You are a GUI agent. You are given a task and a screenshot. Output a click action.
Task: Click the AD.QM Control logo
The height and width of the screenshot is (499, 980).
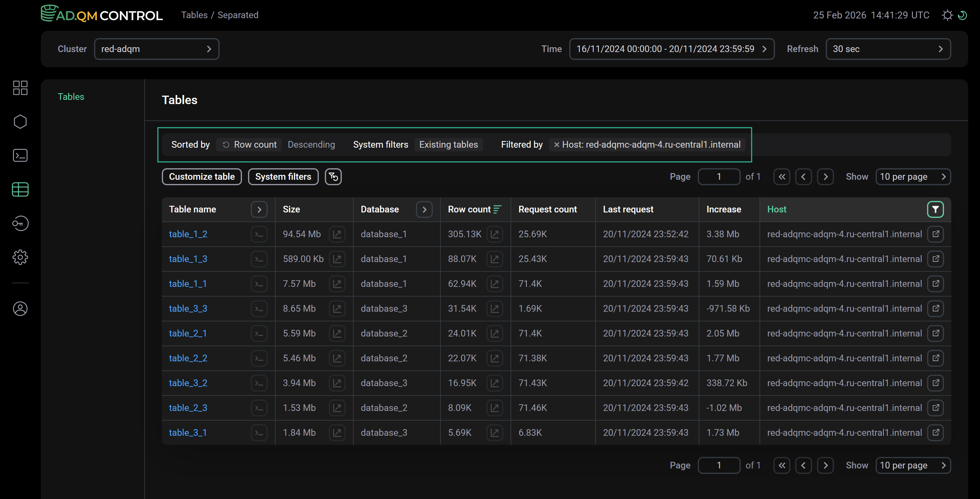(102, 14)
